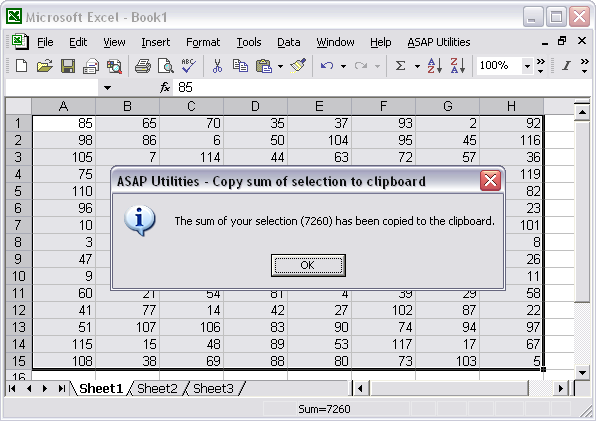Copy using the two-pages copy icon
This screenshot has height=421, width=596.
point(240,66)
